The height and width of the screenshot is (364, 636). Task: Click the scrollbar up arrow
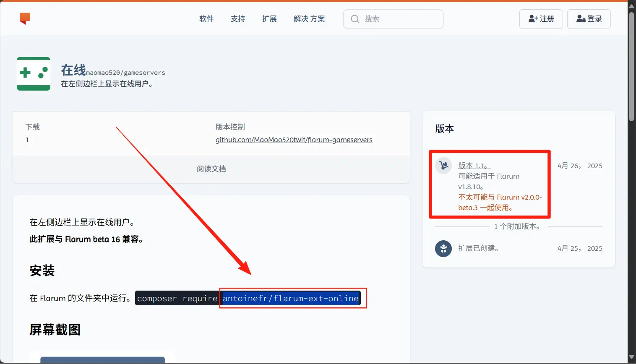(631, 6)
